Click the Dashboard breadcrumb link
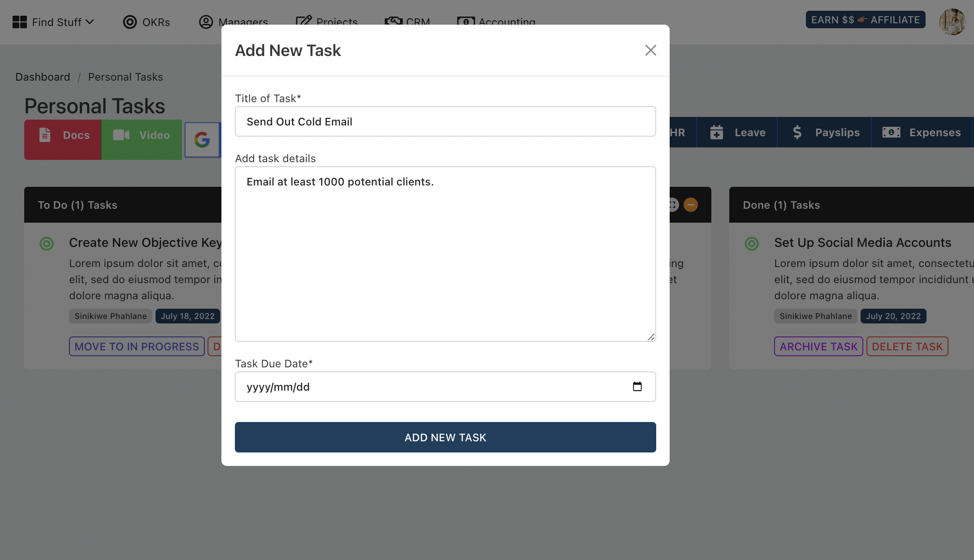This screenshot has width=974, height=560. click(x=42, y=76)
